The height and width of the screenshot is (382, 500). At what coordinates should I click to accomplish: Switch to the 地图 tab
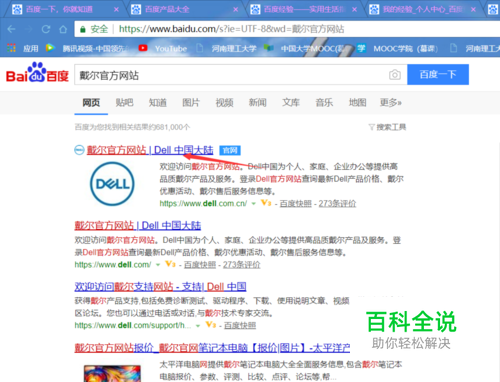[x=358, y=102]
